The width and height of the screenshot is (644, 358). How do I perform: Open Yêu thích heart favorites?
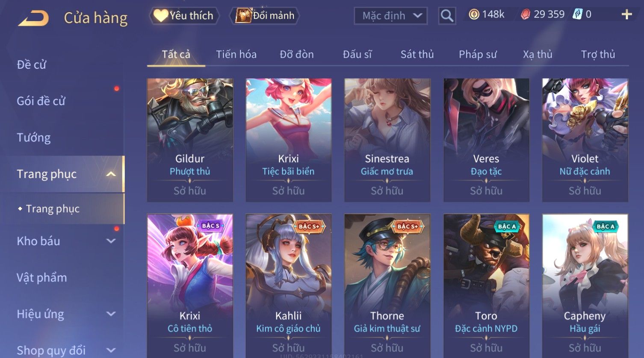coord(184,16)
